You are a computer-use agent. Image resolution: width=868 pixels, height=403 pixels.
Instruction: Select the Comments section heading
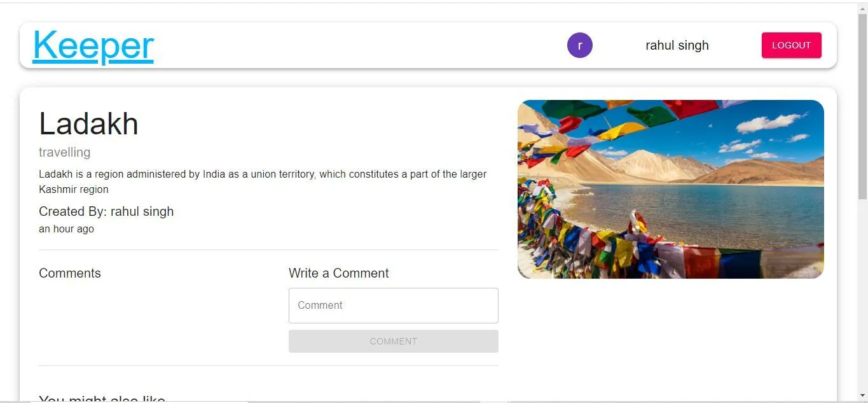70,273
